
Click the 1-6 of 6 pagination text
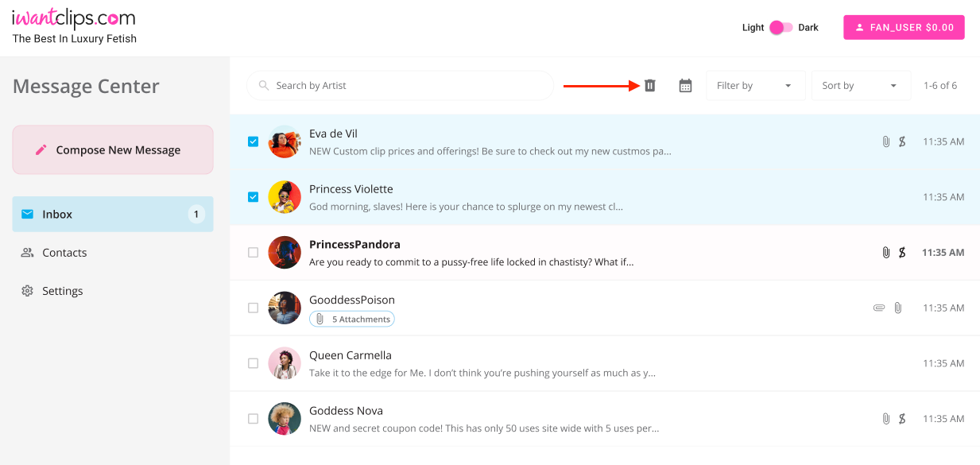(x=940, y=85)
